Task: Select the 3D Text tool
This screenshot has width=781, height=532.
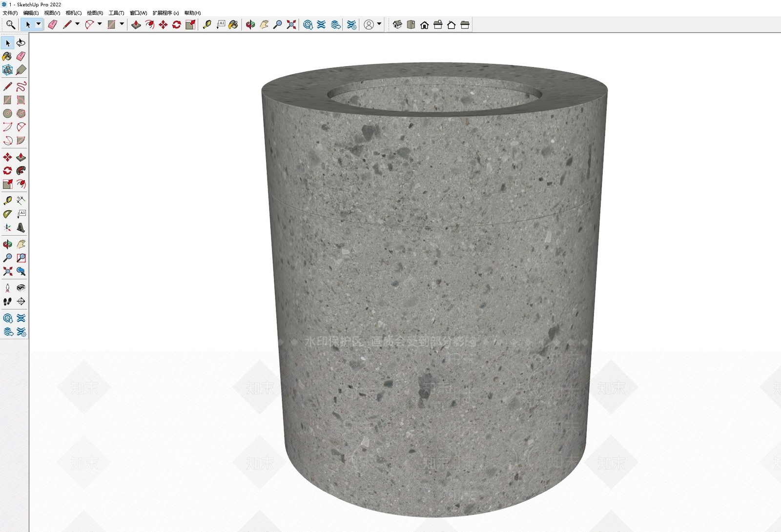Action: point(21,227)
